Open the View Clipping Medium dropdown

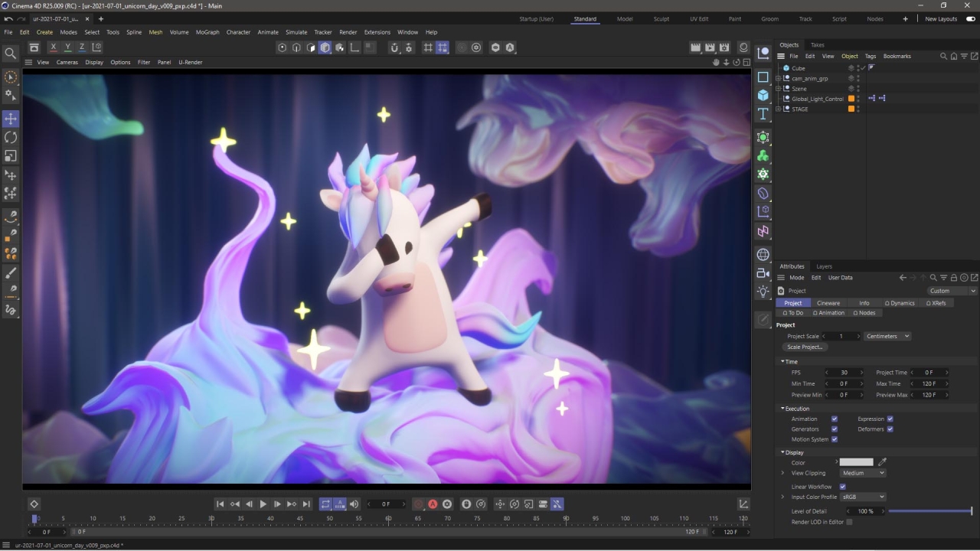(x=863, y=473)
